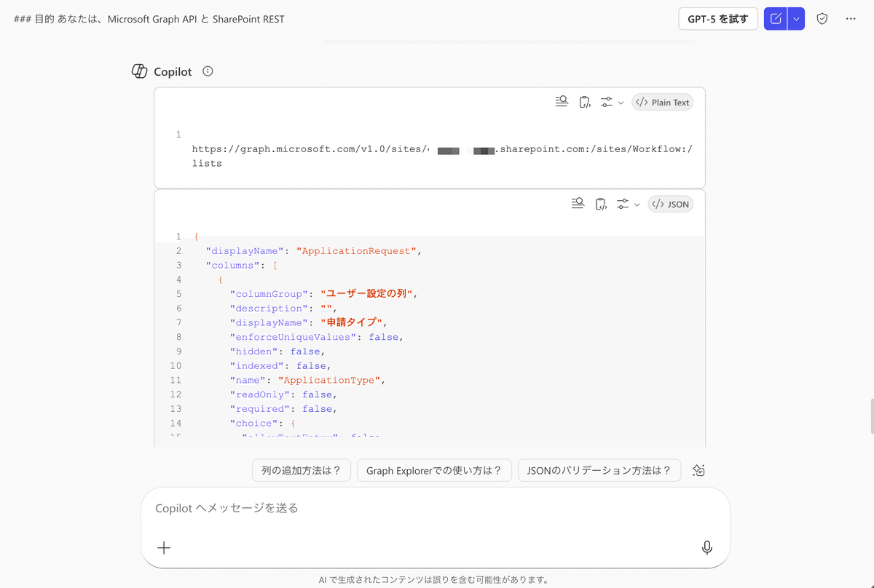Click the graph.microsoft.com URL text
874x588 pixels.
point(442,156)
